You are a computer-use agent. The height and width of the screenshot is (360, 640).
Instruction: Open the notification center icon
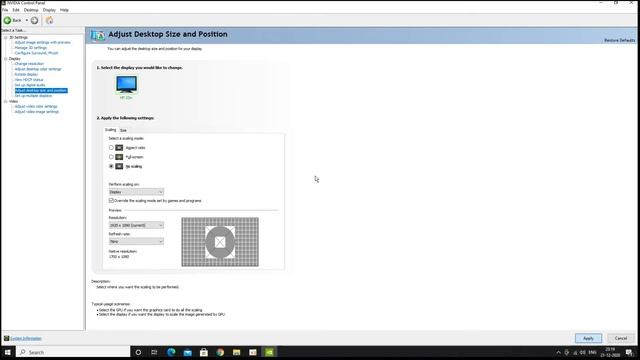point(629,352)
